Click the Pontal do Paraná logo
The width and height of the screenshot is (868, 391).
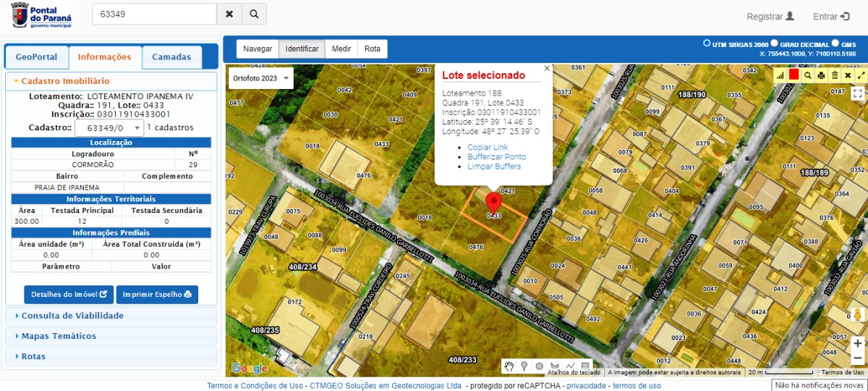click(41, 14)
